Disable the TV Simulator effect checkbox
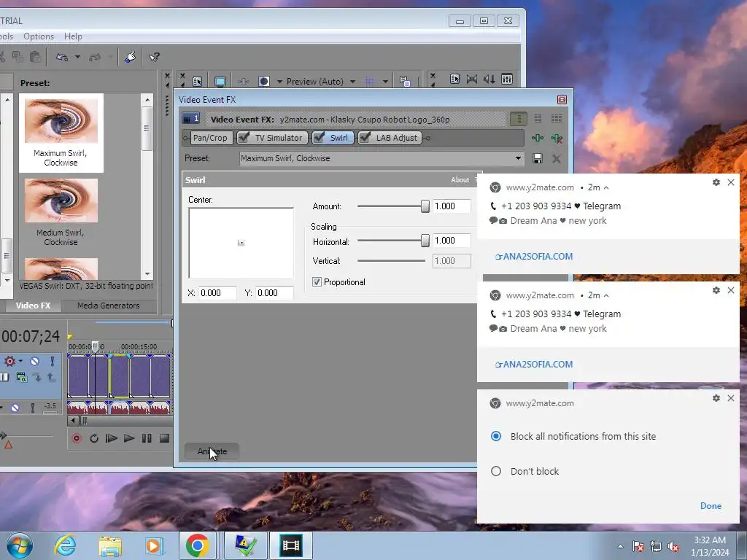This screenshot has height=560, width=747. (x=244, y=138)
